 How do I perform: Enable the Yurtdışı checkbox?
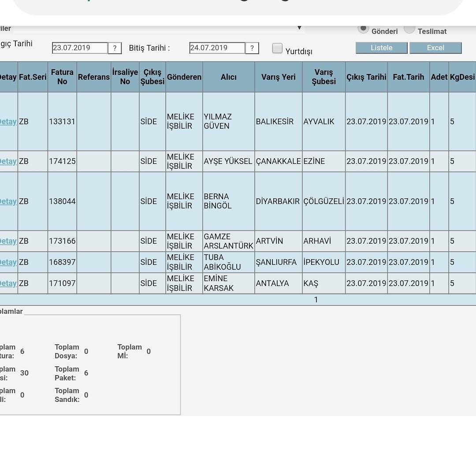coord(277,48)
